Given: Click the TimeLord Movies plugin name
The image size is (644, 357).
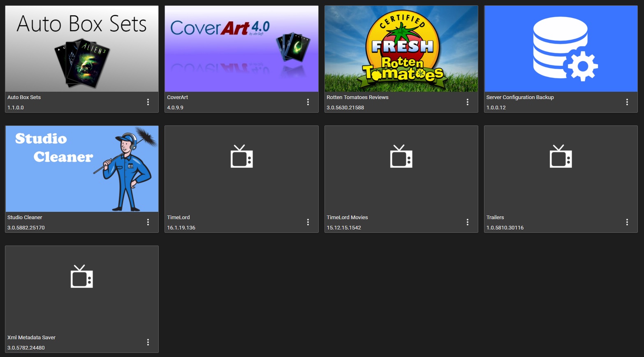Looking at the screenshot, I should (347, 218).
